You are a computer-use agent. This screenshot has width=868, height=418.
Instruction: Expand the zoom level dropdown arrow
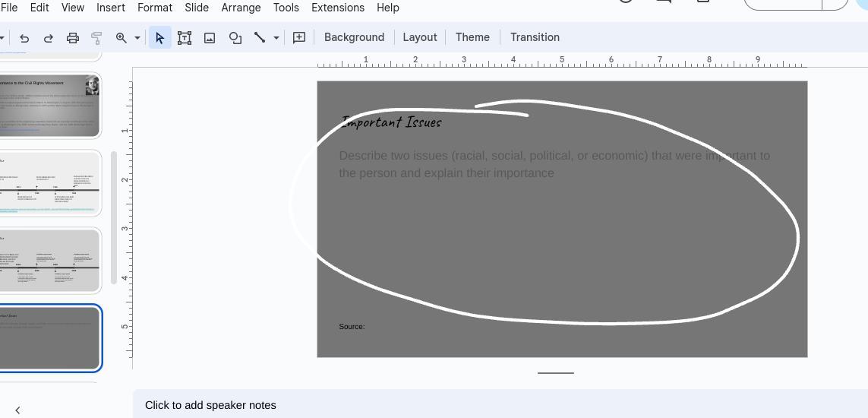pos(137,37)
